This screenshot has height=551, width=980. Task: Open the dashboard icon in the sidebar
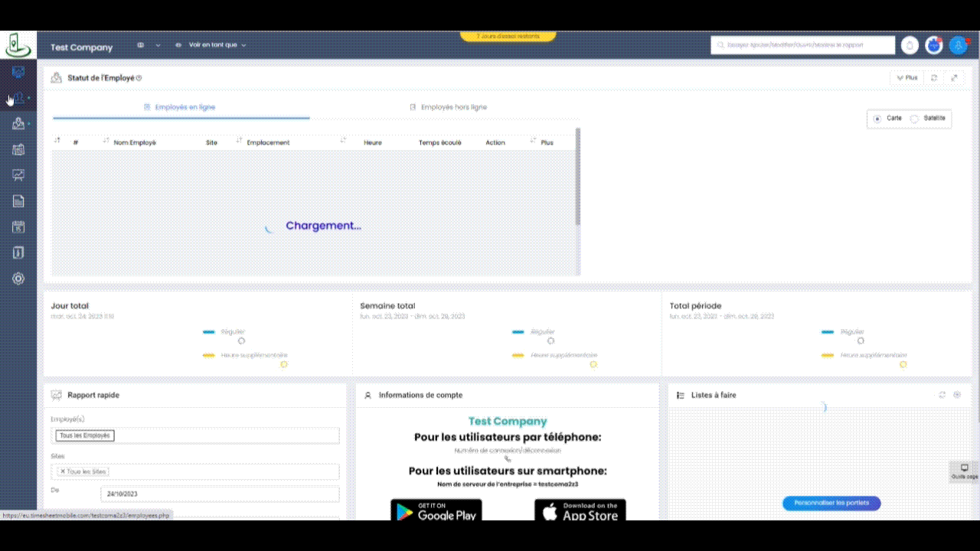coord(18,72)
